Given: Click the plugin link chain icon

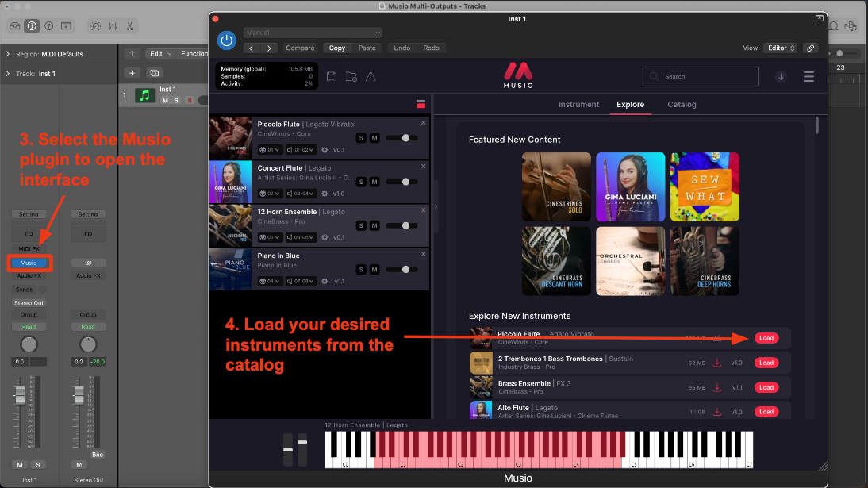Looking at the screenshot, I should pyautogui.click(x=810, y=48).
